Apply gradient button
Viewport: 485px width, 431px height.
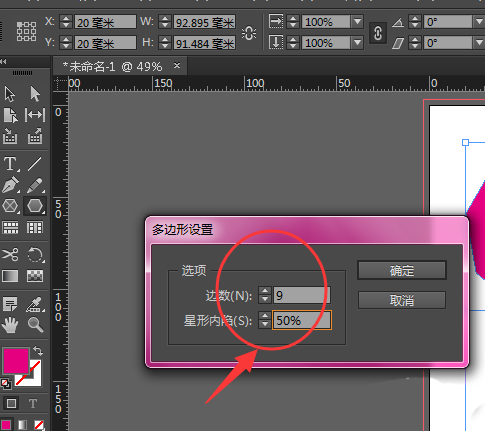click(22, 425)
